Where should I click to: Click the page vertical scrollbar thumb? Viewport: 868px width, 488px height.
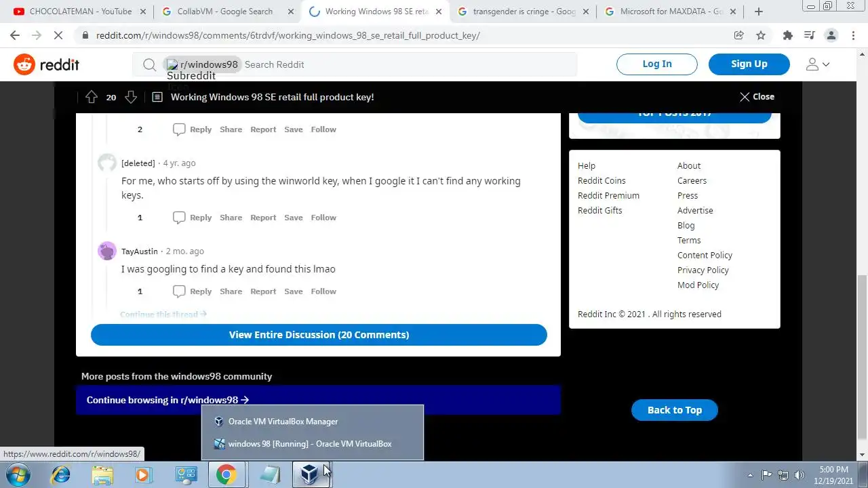(x=862, y=356)
